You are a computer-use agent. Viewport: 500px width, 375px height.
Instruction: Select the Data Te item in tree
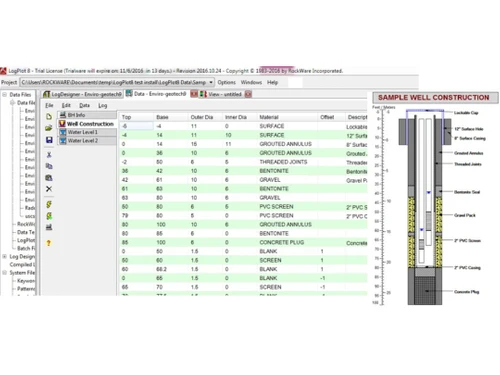click(26, 232)
